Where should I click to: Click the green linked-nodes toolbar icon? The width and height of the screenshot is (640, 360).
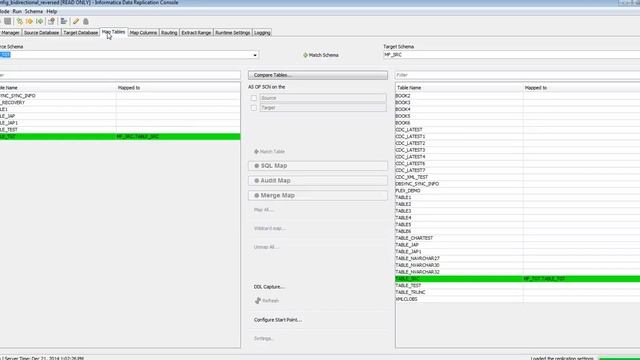point(20,21)
